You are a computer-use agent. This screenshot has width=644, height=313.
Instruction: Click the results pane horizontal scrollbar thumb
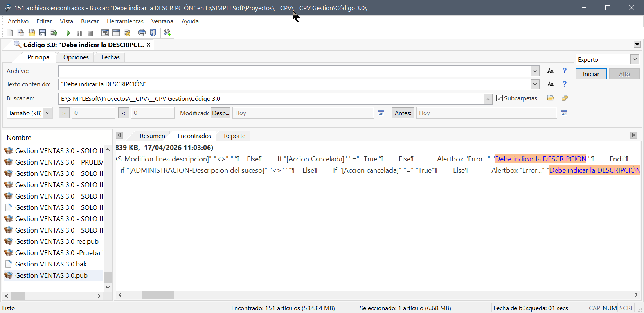[x=158, y=295]
